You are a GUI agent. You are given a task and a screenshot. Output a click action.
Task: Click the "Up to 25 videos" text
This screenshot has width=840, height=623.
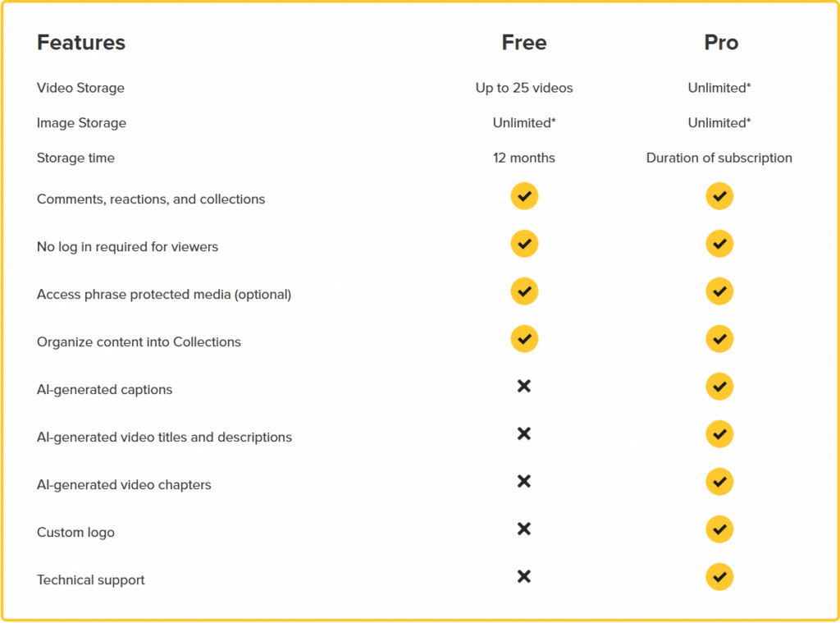tap(524, 88)
